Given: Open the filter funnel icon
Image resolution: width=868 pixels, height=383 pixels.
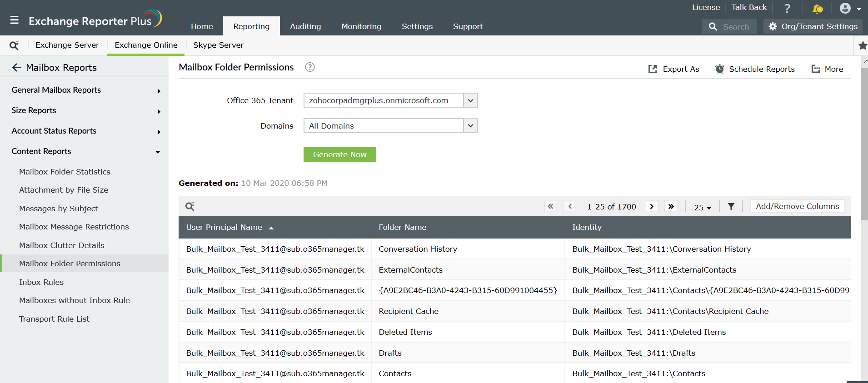Looking at the screenshot, I should (731, 207).
